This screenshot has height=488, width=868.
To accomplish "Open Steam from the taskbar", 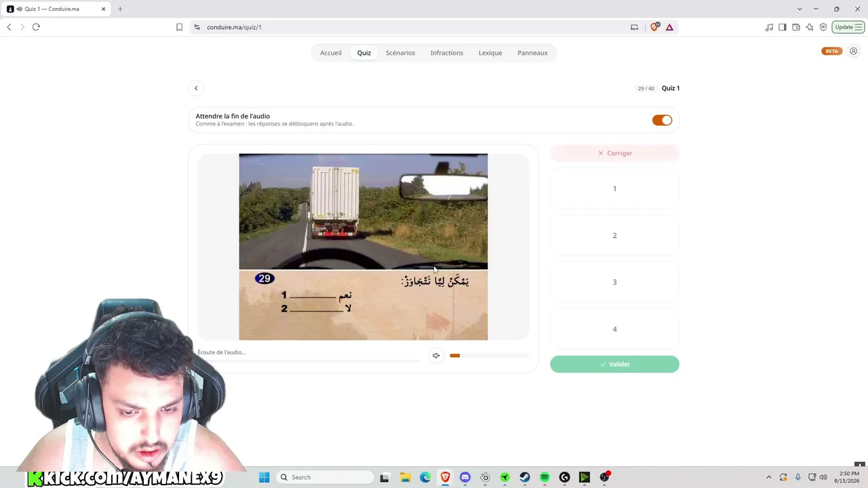I will 525,477.
